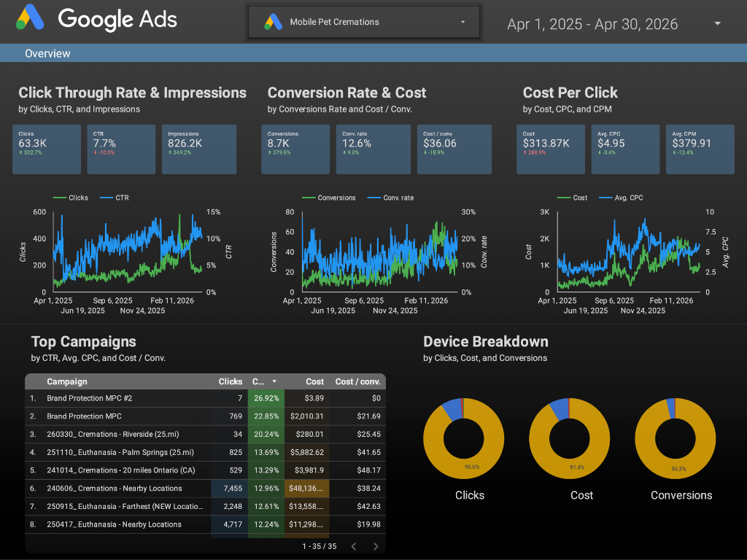Viewport: 747px width, 560px height.
Task: Click the Google Ads icon in account selector
Action: (273, 22)
